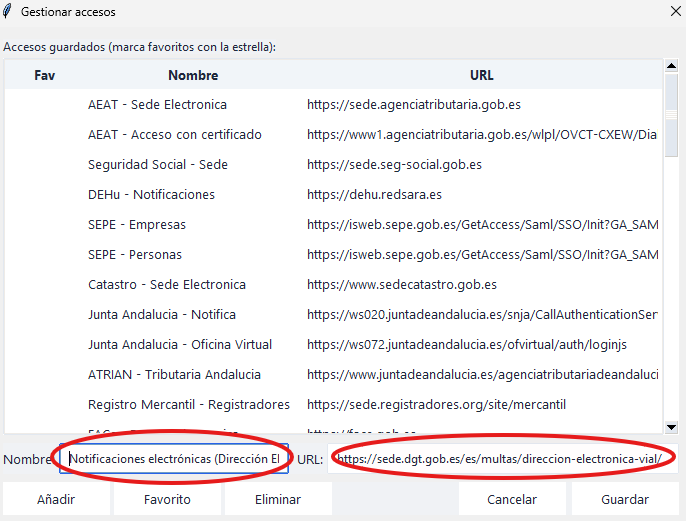686x521 pixels.
Task: Sort by the Nombre column header
Action: click(193, 75)
